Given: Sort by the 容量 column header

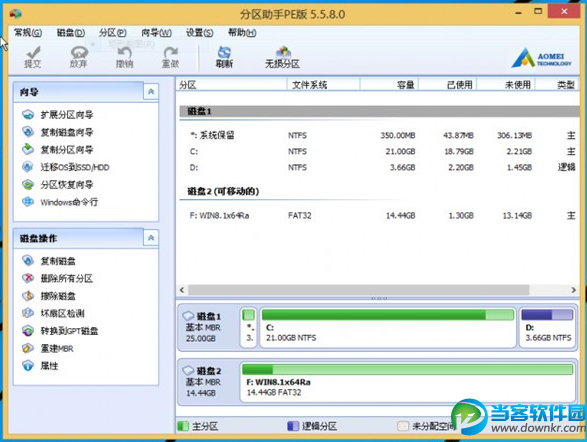Looking at the screenshot, I should click(x=389, y=85).
